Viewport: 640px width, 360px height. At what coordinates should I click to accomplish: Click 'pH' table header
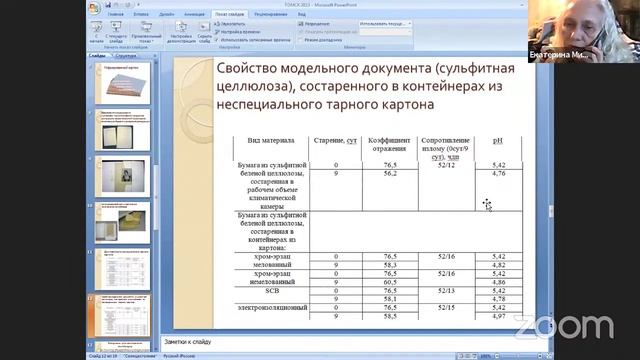point(498,141)
